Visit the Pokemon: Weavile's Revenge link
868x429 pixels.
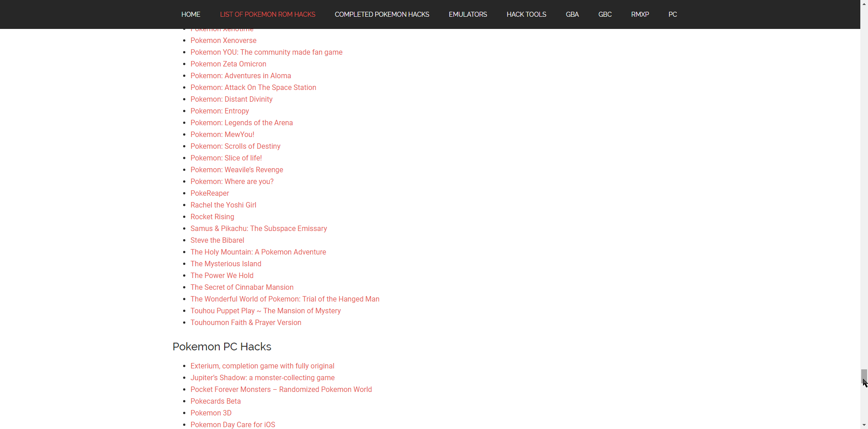click(x=236, y=170)
